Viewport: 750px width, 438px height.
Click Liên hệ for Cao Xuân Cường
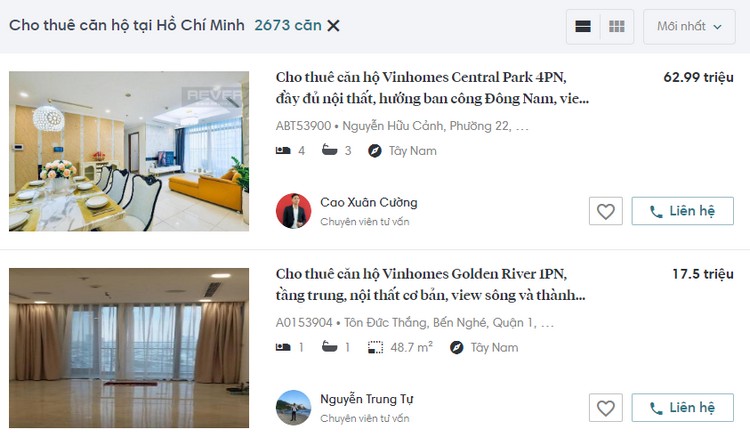click(x=683, y=211)
